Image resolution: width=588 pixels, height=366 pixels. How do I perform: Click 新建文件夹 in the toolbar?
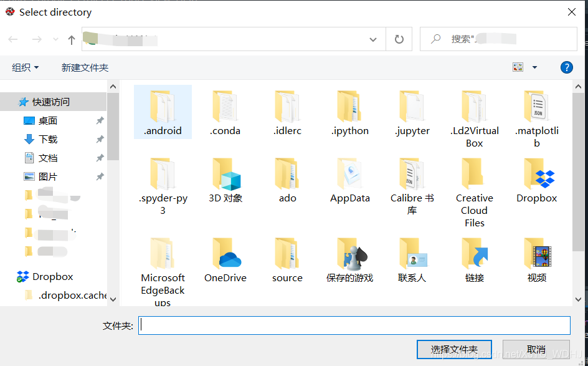click(85, 67)
